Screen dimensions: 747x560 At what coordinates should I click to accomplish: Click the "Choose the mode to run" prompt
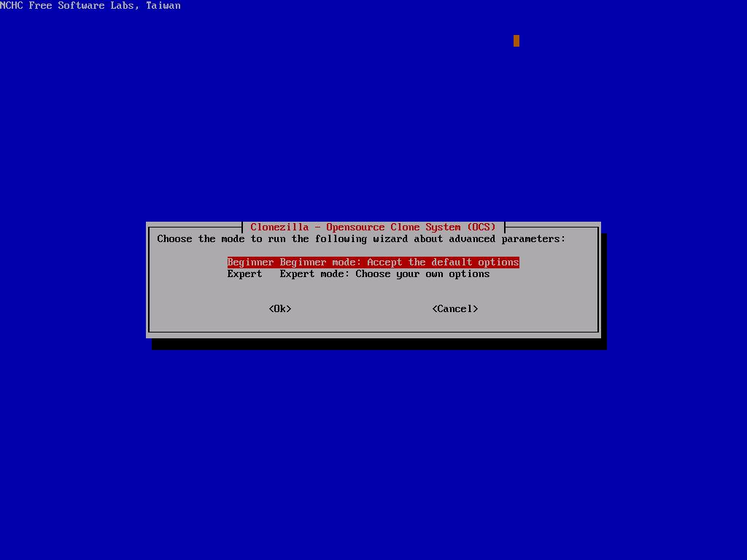361,238
